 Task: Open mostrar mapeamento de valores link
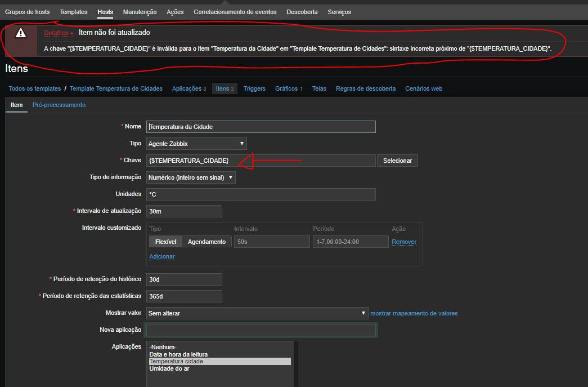pos(414,313)
